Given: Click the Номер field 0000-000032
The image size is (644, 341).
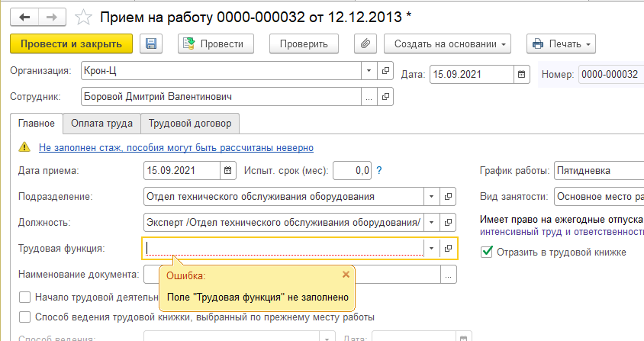Looking at the screenshot, I should tap(611, 74).
